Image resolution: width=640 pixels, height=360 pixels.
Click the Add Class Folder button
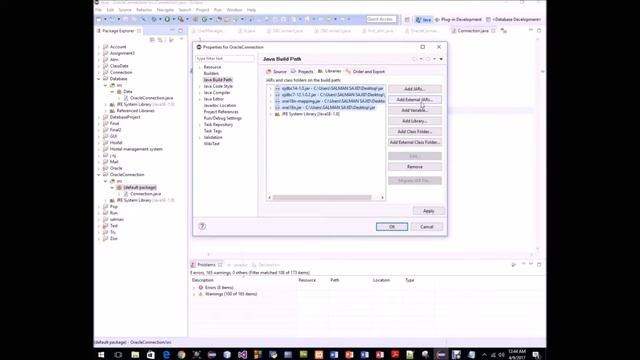coord(415,131)
